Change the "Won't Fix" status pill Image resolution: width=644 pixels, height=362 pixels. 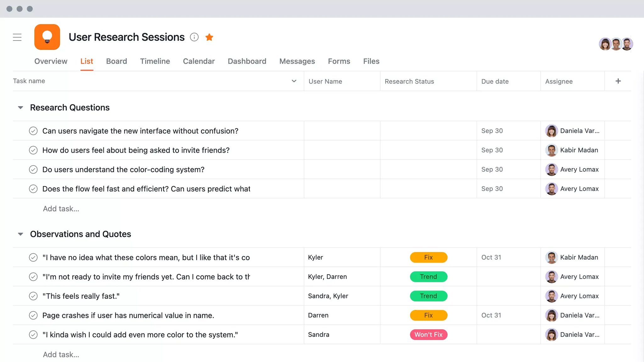428,335
